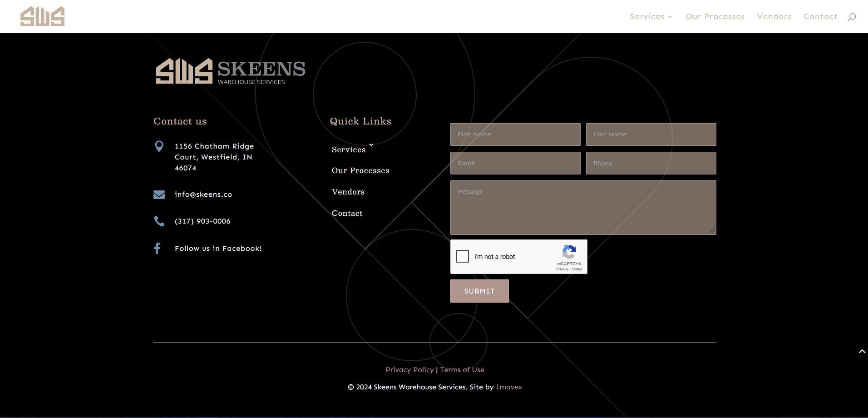Click the map pin location icon
Viewport: 868px width, 418px height.
159,146
